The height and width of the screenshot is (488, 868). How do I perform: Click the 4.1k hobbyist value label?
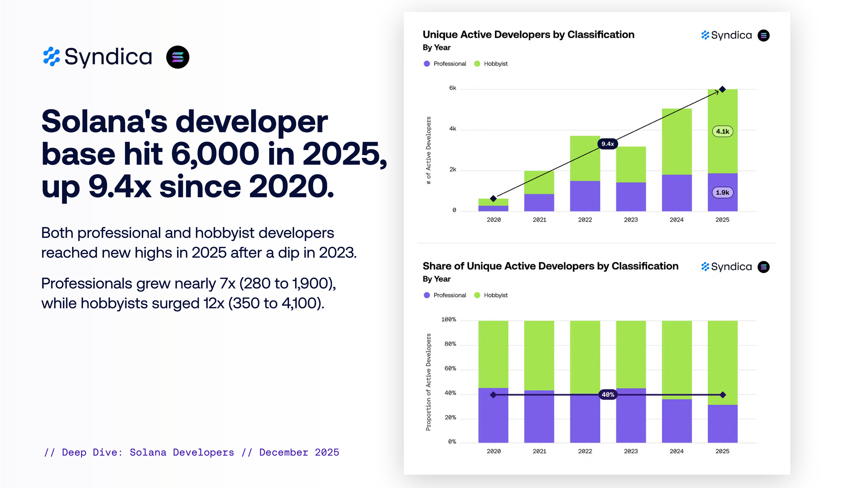coord(722,131)
